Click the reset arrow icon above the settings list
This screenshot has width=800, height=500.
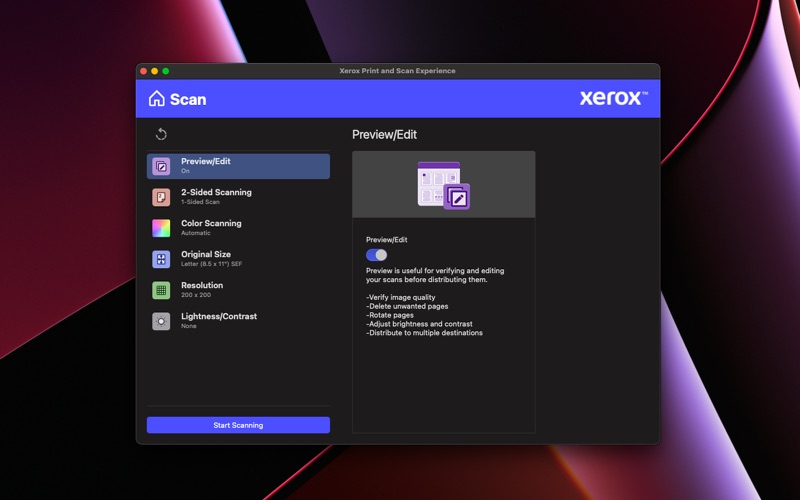coord(161,134)
